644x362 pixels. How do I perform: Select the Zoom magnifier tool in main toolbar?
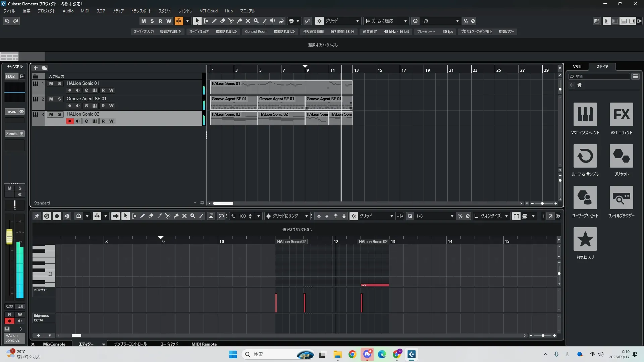(256, 21)
